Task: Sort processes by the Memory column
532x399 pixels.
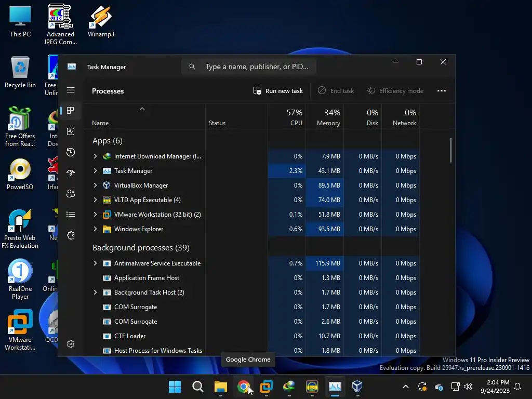Action: click(325, 117)
